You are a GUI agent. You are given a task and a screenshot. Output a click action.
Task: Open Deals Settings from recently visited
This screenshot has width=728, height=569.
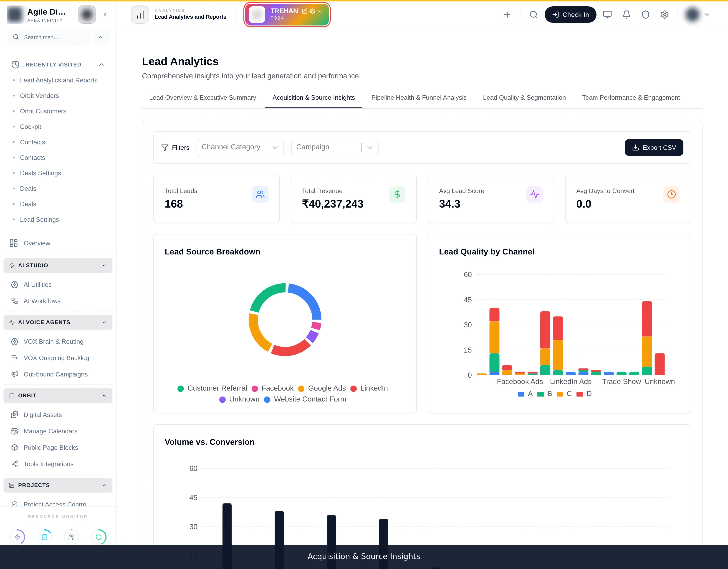pos(40,173)
